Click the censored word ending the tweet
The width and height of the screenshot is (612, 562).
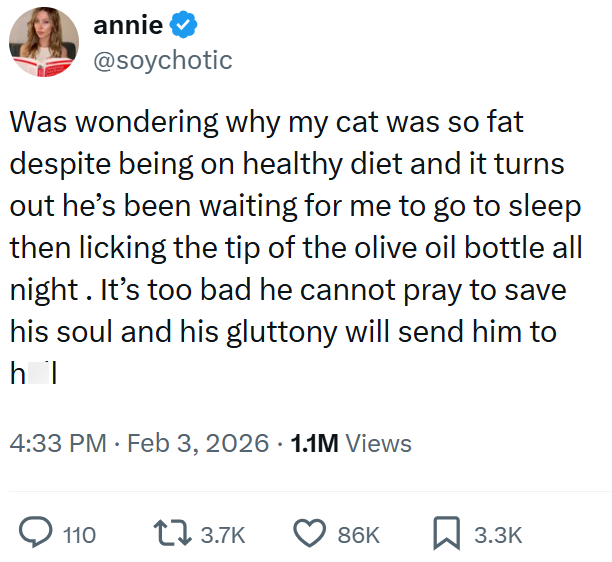pyautogui.click(x=32, y=372)
